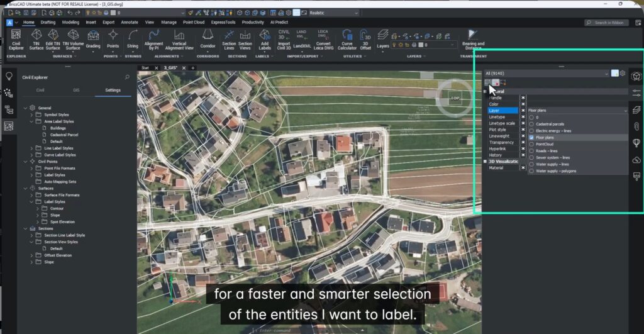The height and width of the screenshot is (334, 644).
Task: Open the LandXML import tool
Action: point(302,40)
